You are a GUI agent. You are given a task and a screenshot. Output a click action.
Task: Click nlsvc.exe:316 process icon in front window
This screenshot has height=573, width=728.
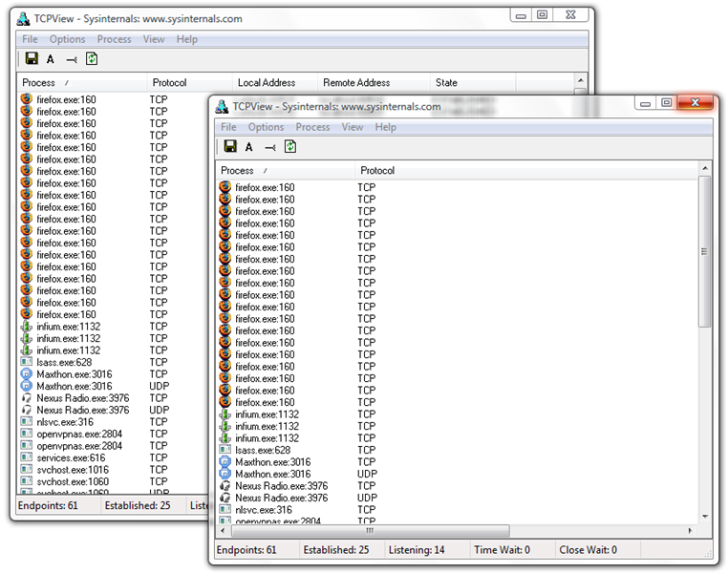click(x=225, y=509)
